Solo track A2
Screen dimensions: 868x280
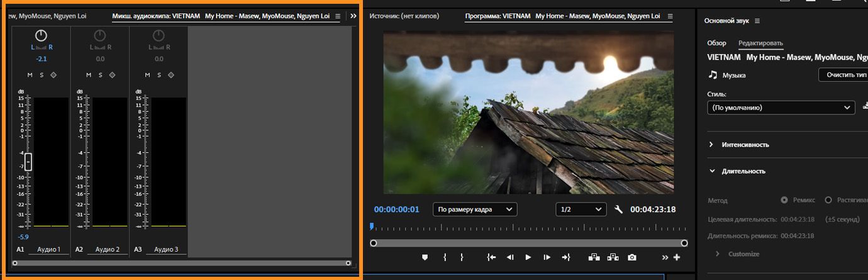tap(100, 75)
